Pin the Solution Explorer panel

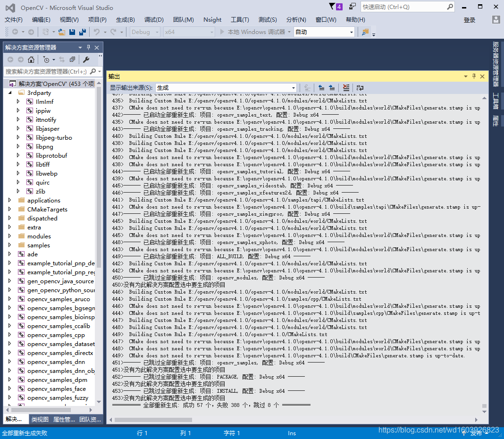89,48
